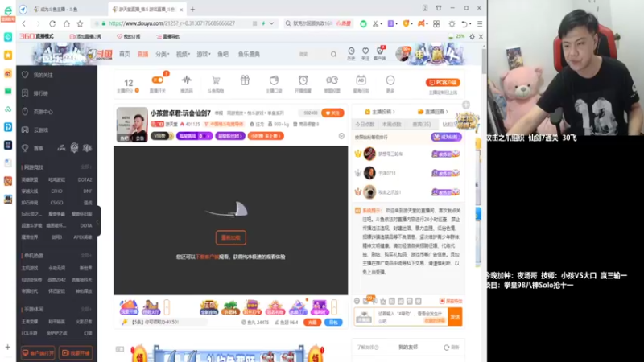Screen dimensions: 644x362
Task: Click the browser back arrow
Action: point(24,24)
